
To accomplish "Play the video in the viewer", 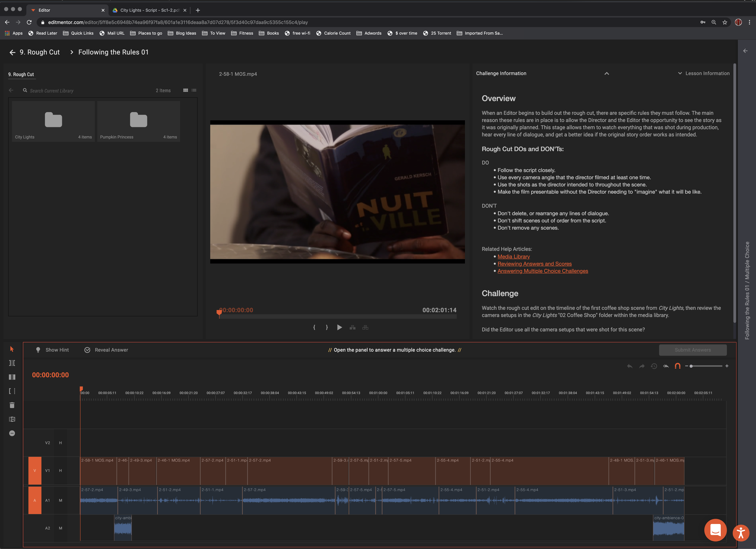I will pos(339,327).
